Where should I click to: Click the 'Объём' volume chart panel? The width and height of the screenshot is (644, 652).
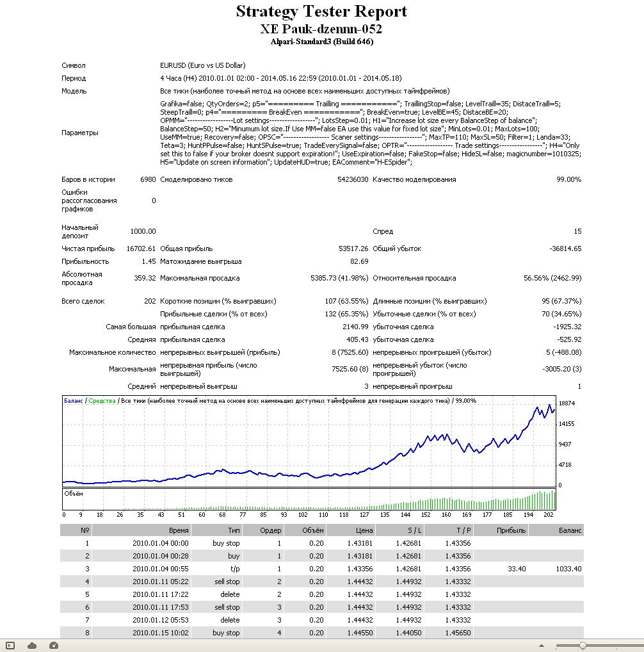tap(309, 500)
